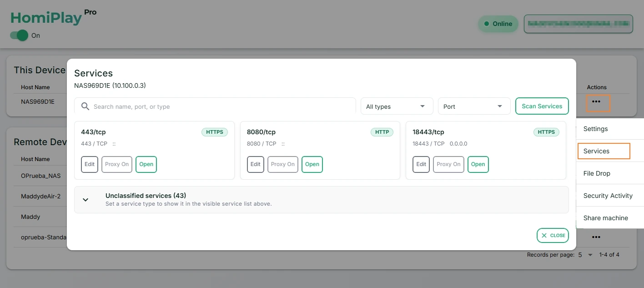Open actions menu for NAS969D1E device
Screen dimensions: 644x288
coord(596,102)
